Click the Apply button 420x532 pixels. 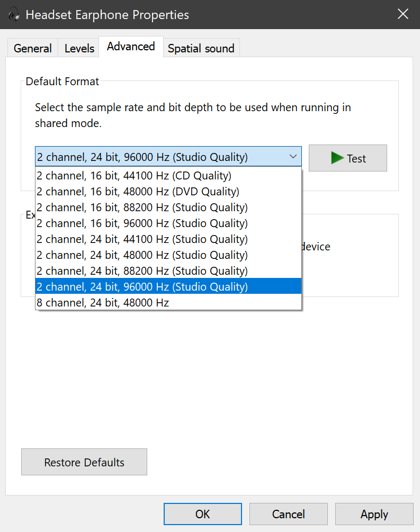[x=374, y=514]
